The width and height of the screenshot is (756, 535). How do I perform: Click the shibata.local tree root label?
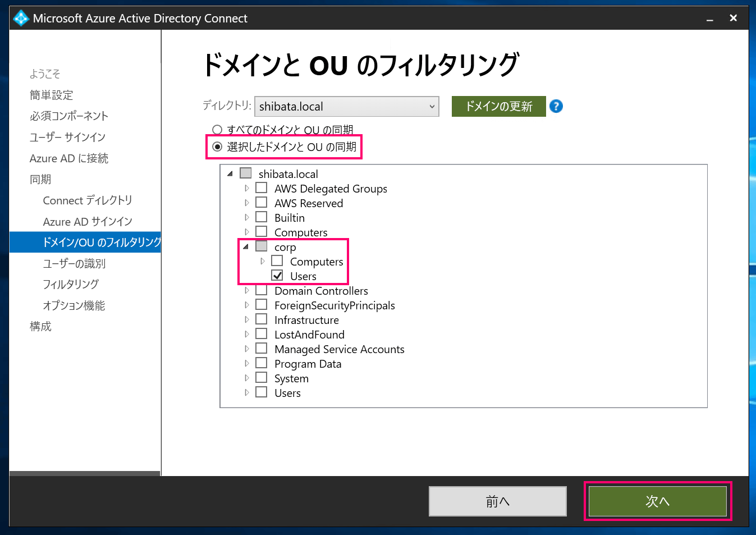[288, 174]
